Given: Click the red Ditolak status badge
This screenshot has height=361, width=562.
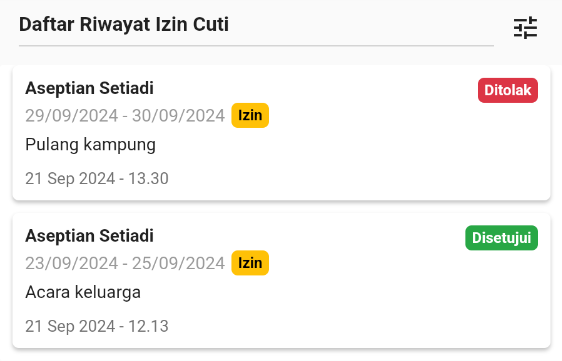Looking at the screenshot, I should pyautogui.click(x=508, y=90).
